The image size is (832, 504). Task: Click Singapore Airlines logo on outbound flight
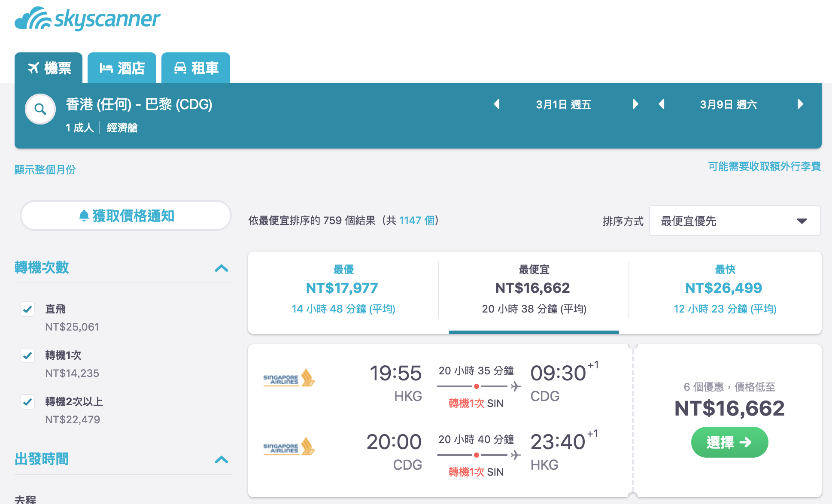point(288,378)
